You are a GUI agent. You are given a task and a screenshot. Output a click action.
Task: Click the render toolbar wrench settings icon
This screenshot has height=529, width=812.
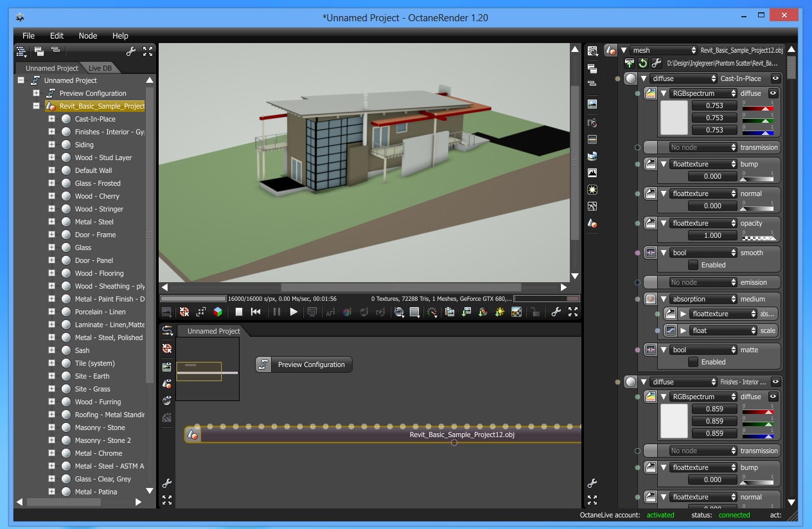[556, 312]
